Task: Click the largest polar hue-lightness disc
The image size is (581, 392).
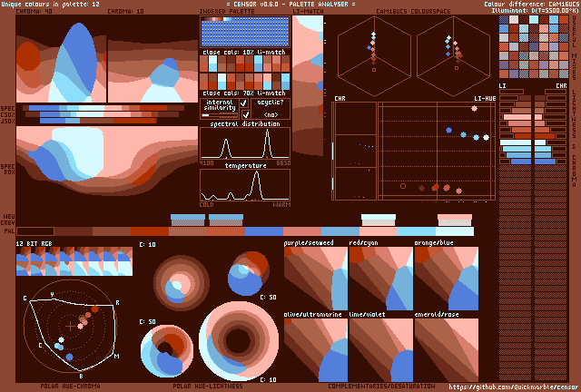Action: pyautogui.click(x=239, y=341)
